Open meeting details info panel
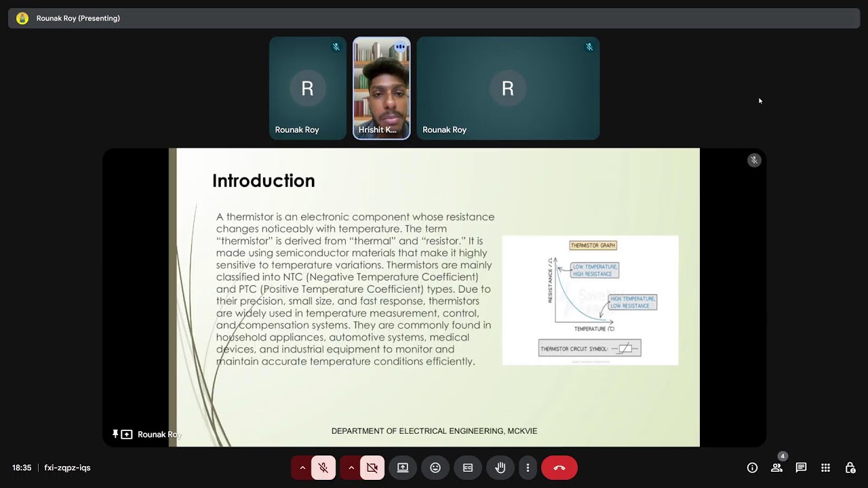Viewport: 868px width, 488px height. point(752,468)
